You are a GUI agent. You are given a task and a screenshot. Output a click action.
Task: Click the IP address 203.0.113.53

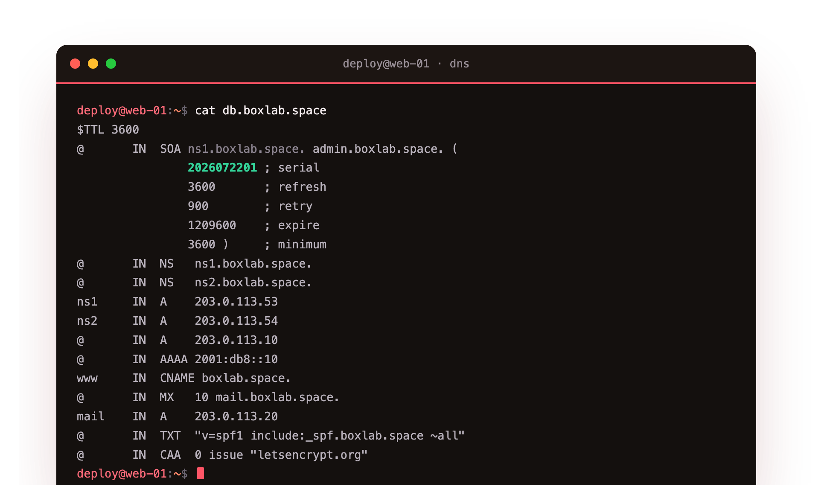[x=236, y=302]
